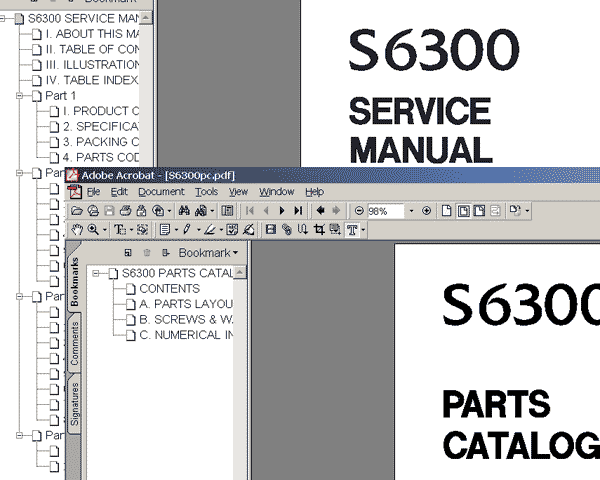The height and width of the screenshot is (480, 600).
Task: Switch to the Comments side tab
Action: (75, 343)
